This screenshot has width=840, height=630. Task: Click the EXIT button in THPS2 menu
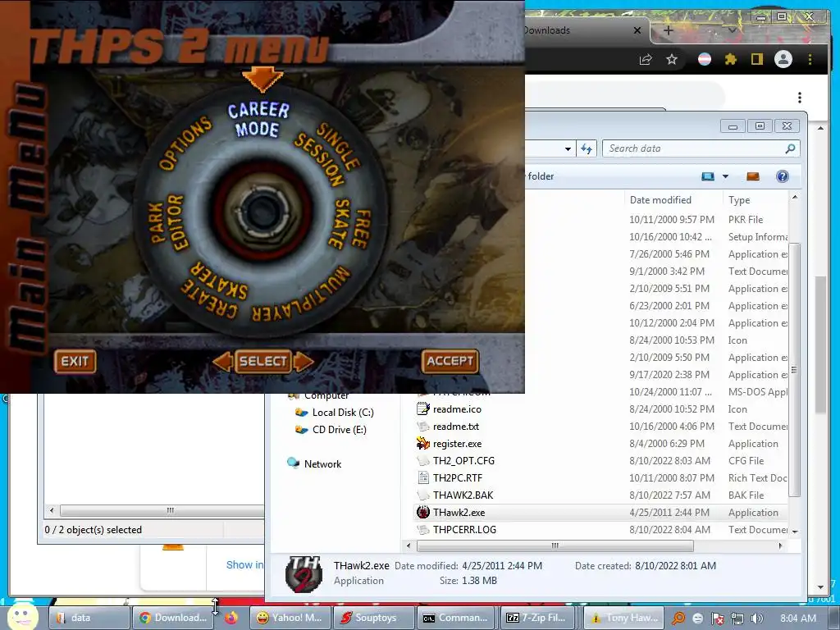[75, 362]
